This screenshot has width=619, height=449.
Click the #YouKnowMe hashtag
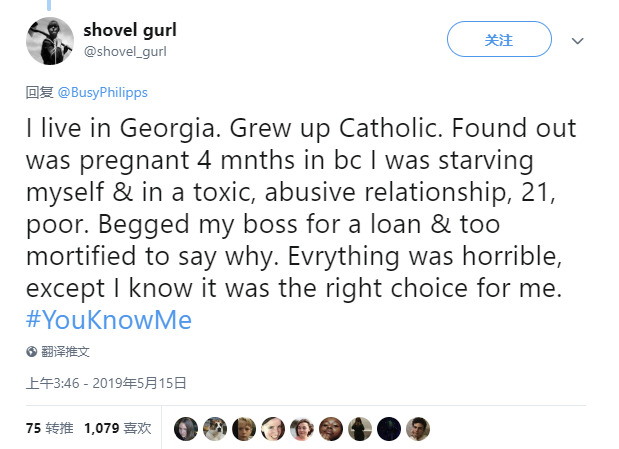point(108,320)
